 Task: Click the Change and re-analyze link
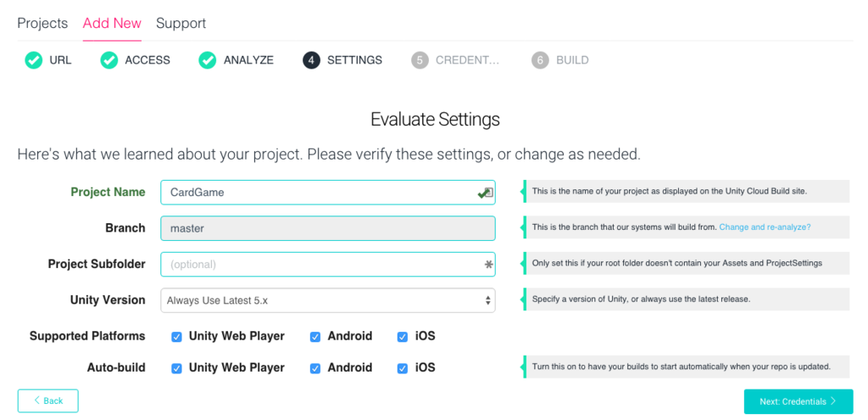pos(765,227)
